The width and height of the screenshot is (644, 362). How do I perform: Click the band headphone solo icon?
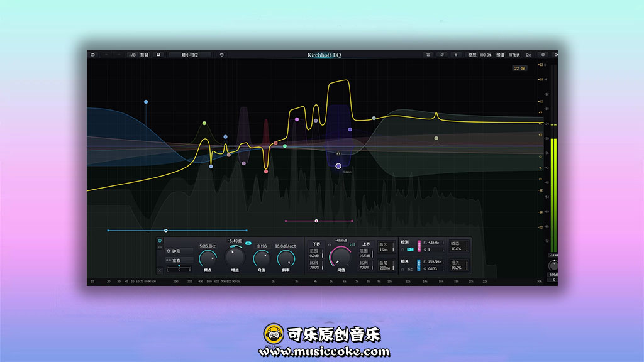point(160,247)
